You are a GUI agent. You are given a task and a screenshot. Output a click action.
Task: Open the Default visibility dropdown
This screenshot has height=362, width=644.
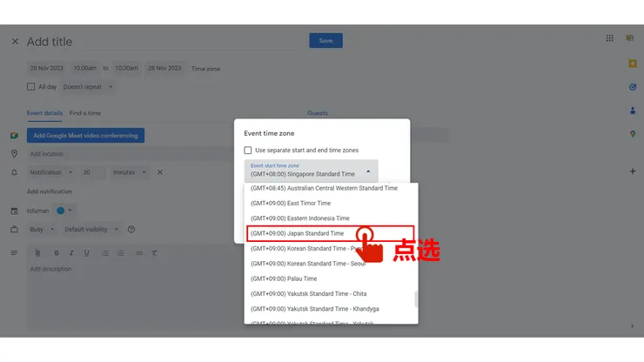click(x=91, y=229)
